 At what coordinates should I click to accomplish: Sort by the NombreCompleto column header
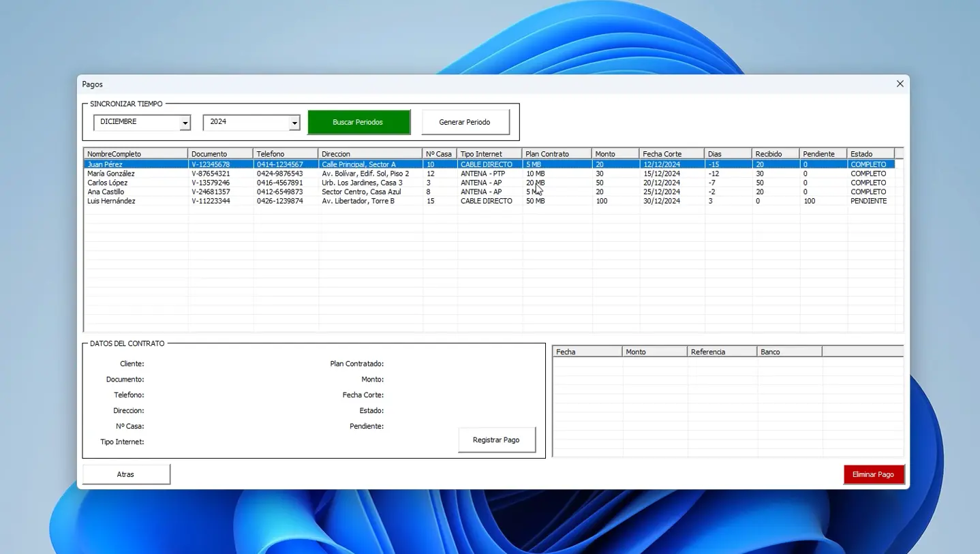pos(136,154)
